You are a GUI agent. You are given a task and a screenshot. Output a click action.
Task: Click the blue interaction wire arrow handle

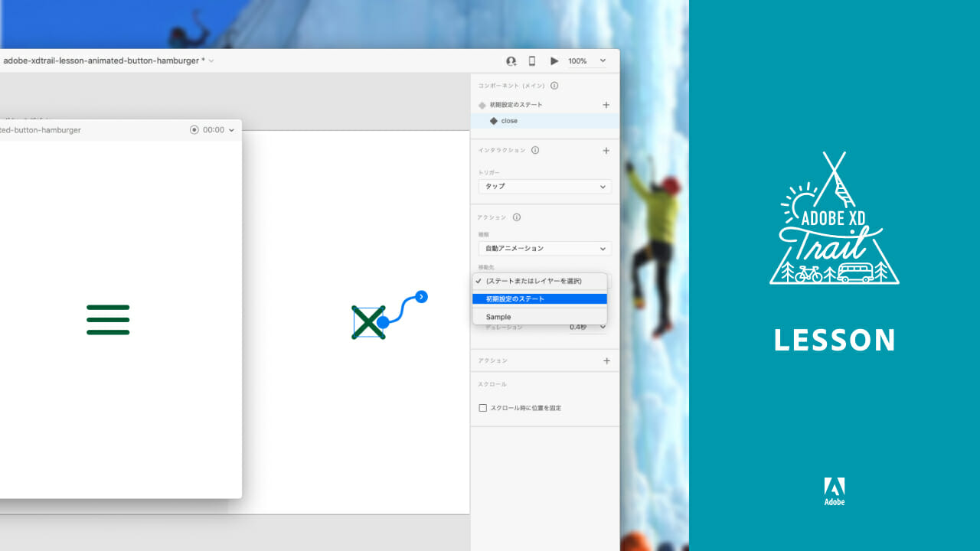point(422,296)
